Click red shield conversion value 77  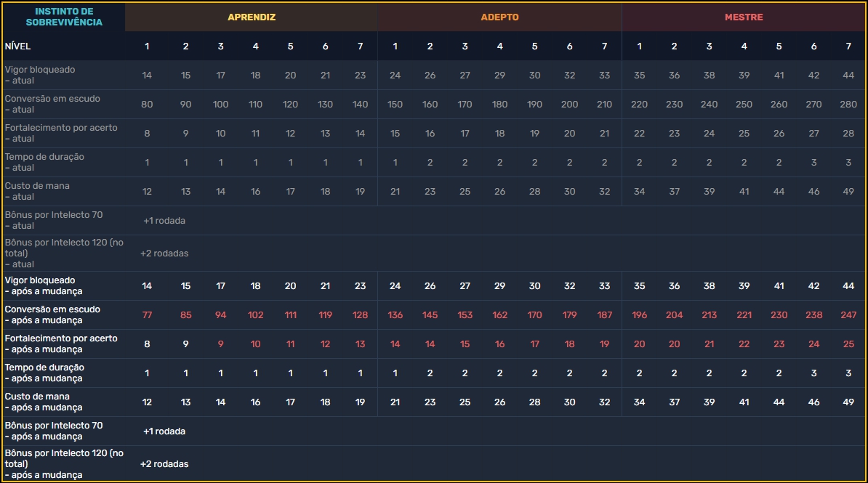point(147,315)
